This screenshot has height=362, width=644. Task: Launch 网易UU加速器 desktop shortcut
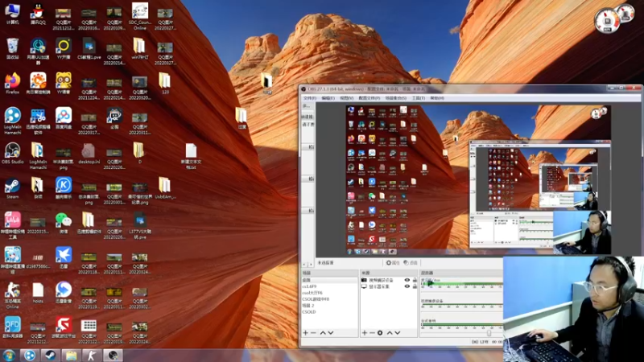[x=38, y=51]
